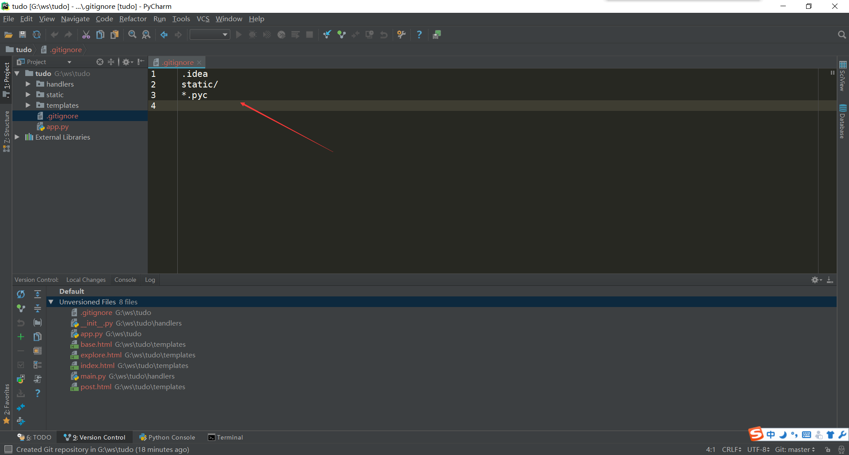
Task: Click the Save All toolbar icon
Action: pyautogui.click(x=22, y=35)
